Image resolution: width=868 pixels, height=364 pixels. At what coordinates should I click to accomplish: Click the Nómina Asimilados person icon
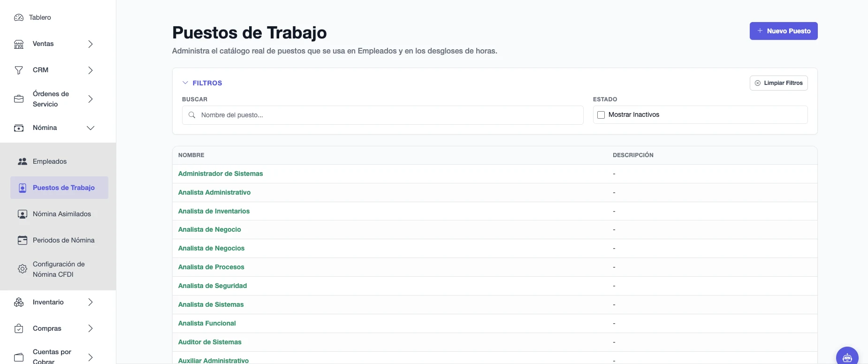[23, 214]
